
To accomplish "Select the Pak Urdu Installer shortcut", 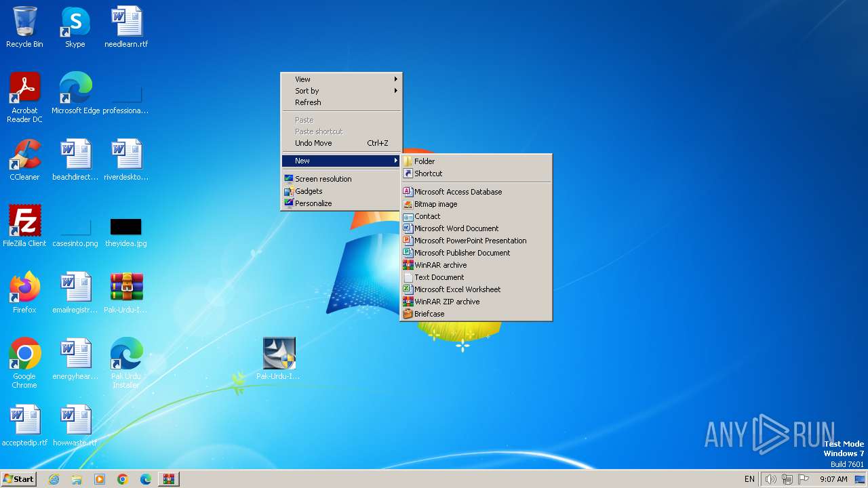I will [126, 363].
